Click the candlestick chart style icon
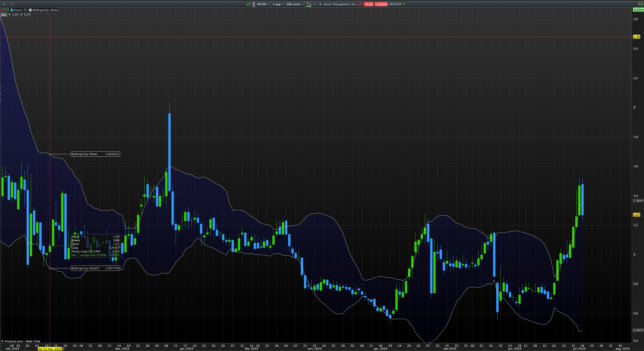The height and width of the screenshot is (351, 644). [248, 4]
